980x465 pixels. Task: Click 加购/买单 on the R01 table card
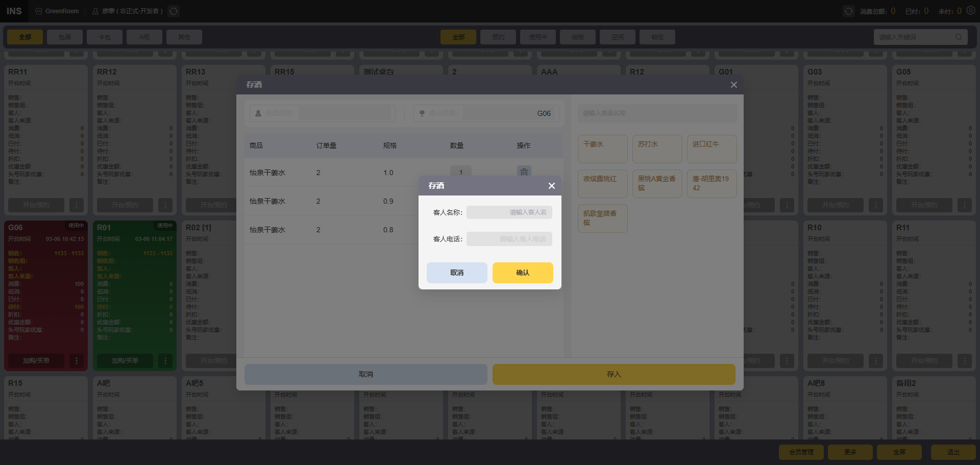(125, 361)
